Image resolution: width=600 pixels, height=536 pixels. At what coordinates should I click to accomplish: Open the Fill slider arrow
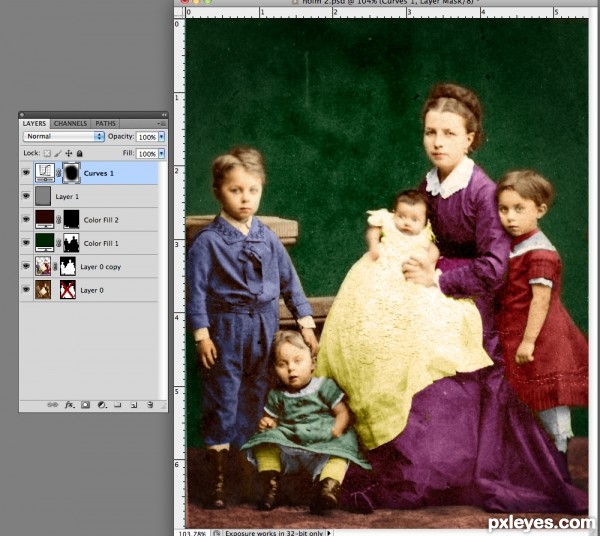click(x=161, y=153)
